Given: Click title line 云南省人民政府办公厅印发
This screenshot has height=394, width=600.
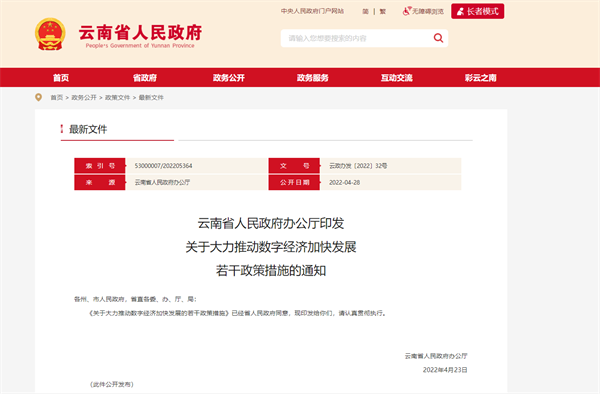Looking at the screenshot, I should coord(271,223).
